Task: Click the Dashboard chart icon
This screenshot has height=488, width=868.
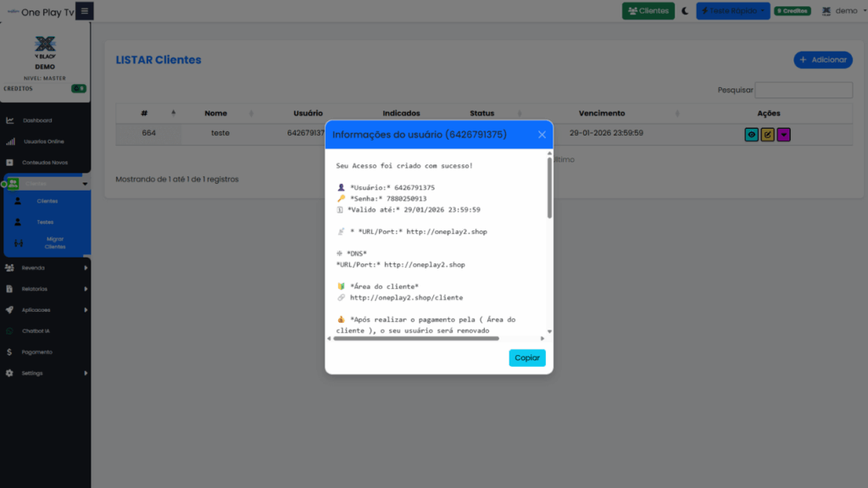Action: point(10,120)
